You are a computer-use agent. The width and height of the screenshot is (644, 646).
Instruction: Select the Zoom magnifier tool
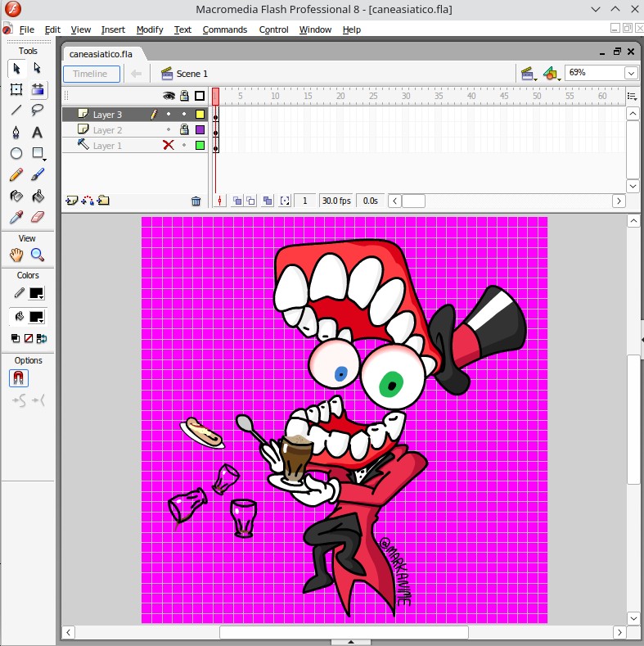(x=38, y=255)
